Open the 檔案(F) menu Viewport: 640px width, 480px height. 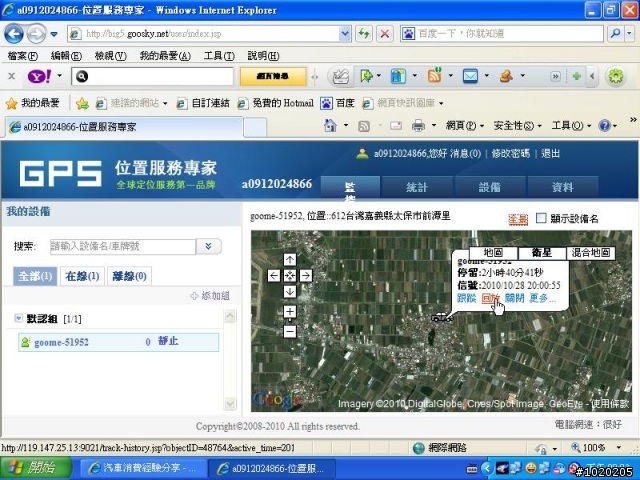click(22, 56)
